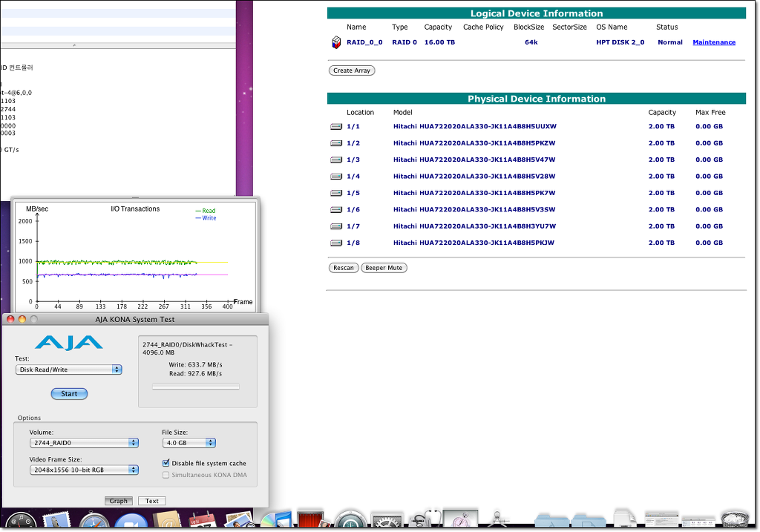
Task: Click the I/O Transactions graph area
Action: pos(135,257)
